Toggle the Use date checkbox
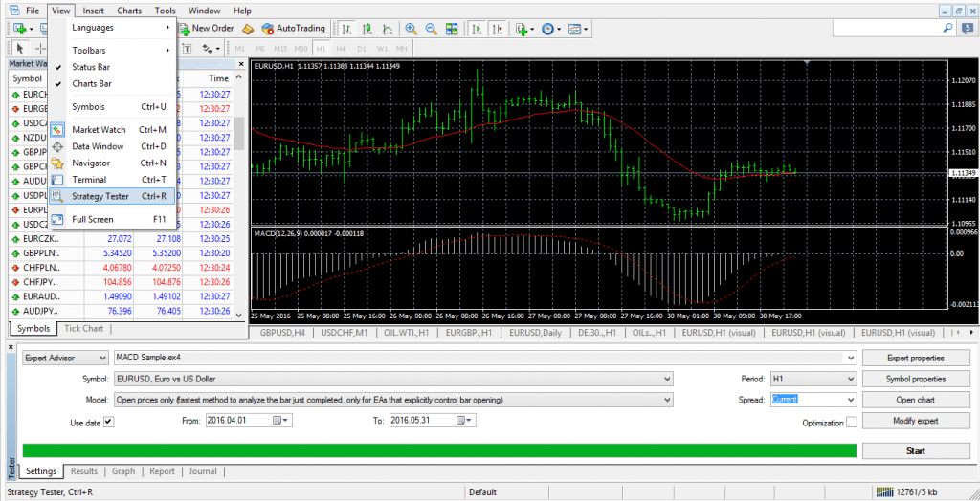 pos(108,422)
